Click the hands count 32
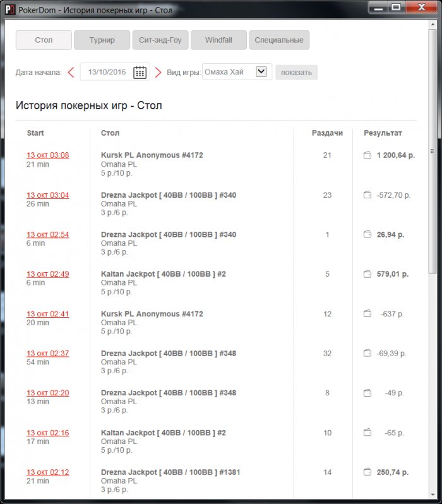The width and height of the screenshot is (442, 504). 327,354
